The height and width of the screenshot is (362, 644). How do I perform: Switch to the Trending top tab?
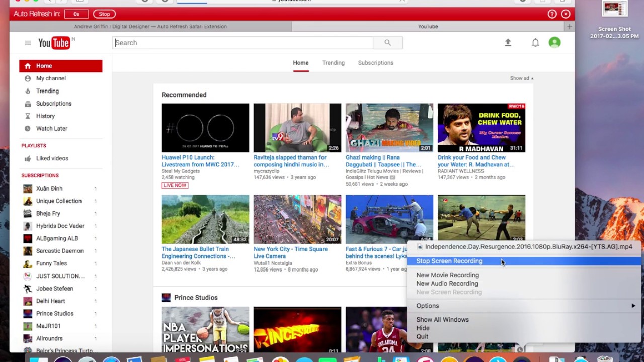click(333, 63)
